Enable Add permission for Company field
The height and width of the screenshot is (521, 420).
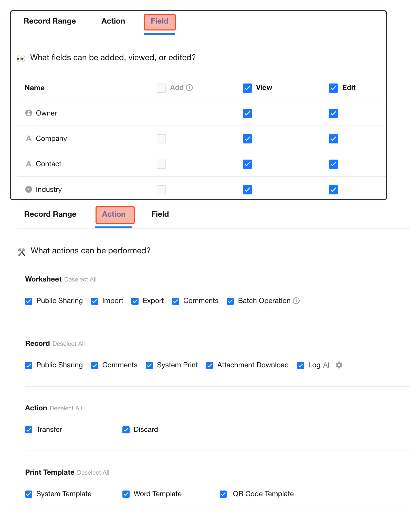pyautogui.click(x=161, y=139)
